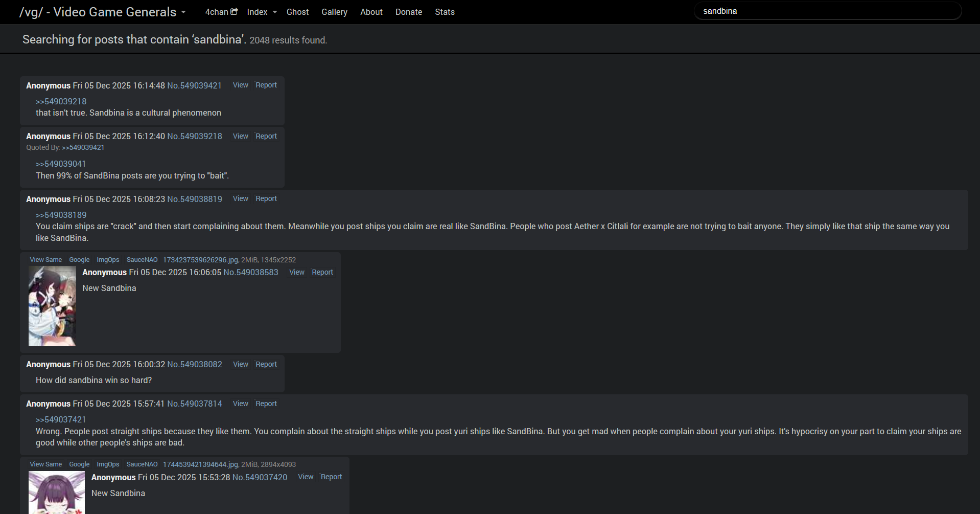The width and height of the screenshot is (980, 514).
Task: Click the 'Searching for posts' heading text
Action: tap(134, 39)
